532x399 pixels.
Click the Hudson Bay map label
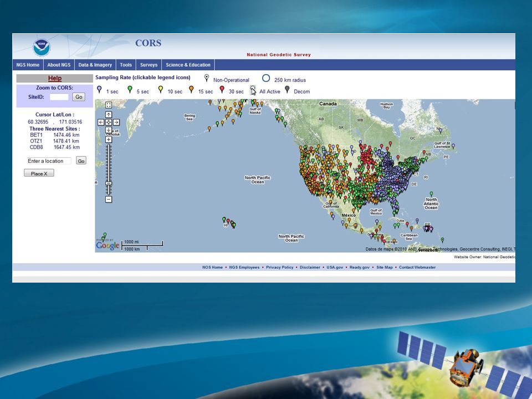[x=386, y=105]
